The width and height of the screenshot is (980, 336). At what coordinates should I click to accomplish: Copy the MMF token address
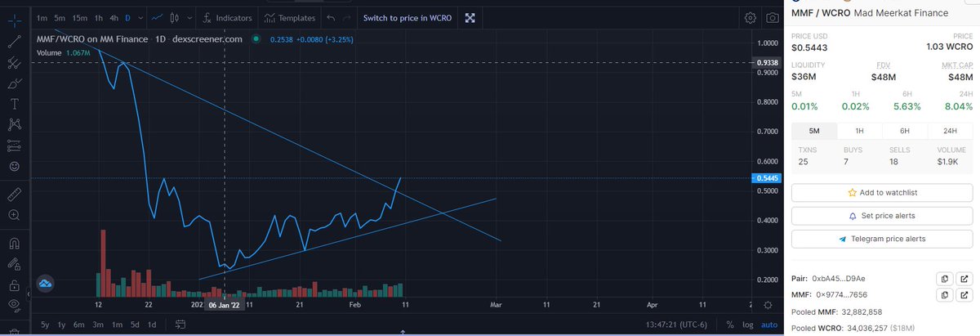tap(943, 294)
